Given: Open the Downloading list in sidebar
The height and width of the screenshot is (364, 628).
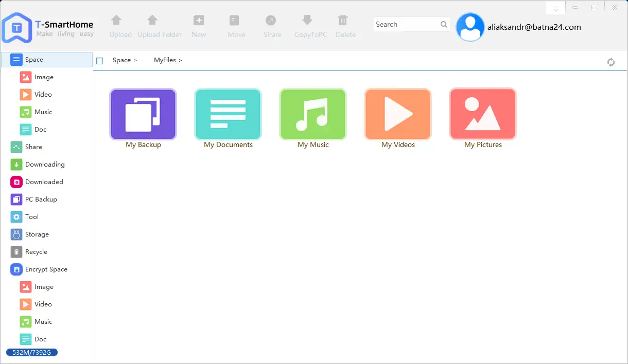Looking at the screenshot, I should point(45,165).
